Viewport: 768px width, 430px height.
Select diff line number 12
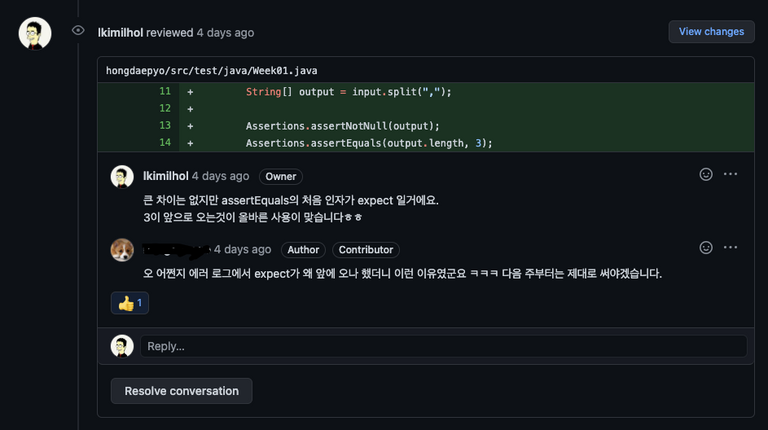(x=165, y=108)
